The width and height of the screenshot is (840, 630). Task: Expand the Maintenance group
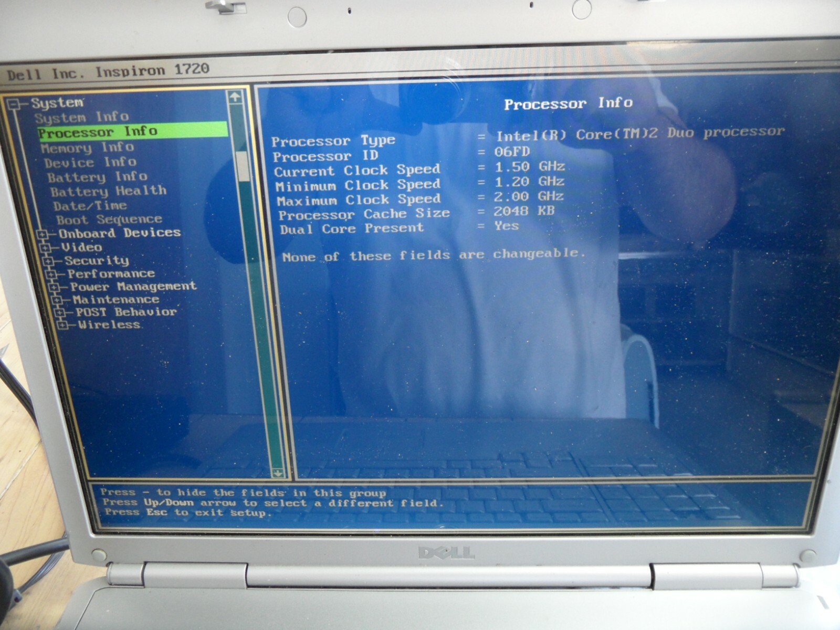pos(57,300)
